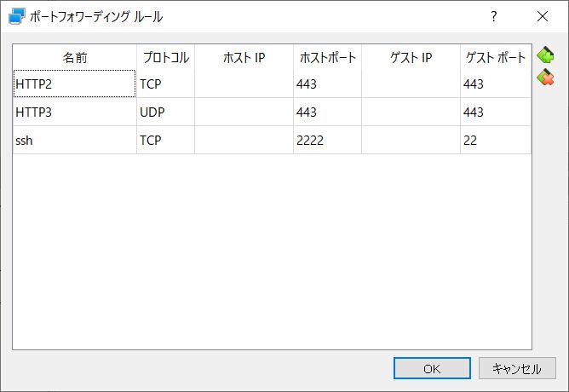This screenshot has width=569, height=392.
Task: Click the red remove rule icon
Action: [545, 78]
